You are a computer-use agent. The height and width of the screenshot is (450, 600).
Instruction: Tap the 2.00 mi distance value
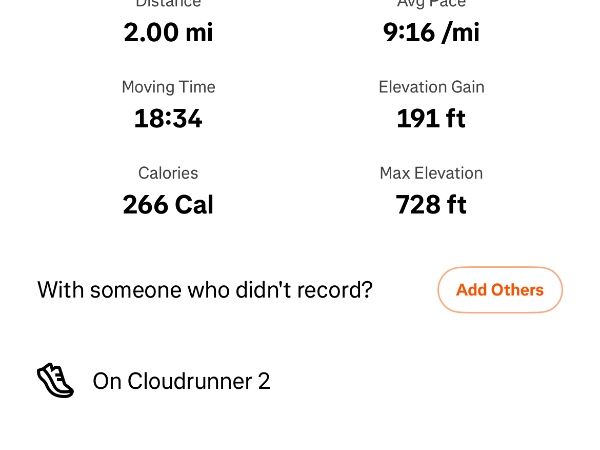click(x=168, y=32)
